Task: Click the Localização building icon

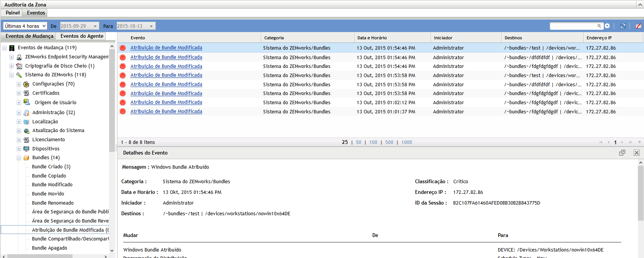Action: 26,122
